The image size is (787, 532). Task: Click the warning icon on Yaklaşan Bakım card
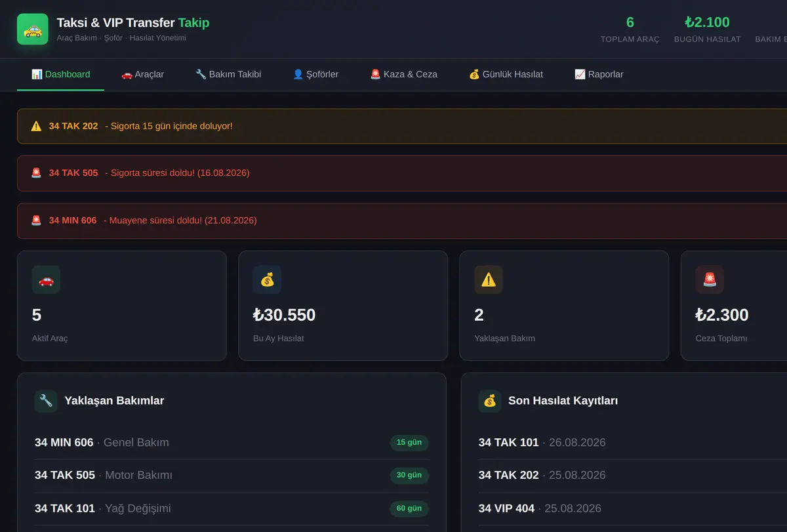click(x=489, y=279)
